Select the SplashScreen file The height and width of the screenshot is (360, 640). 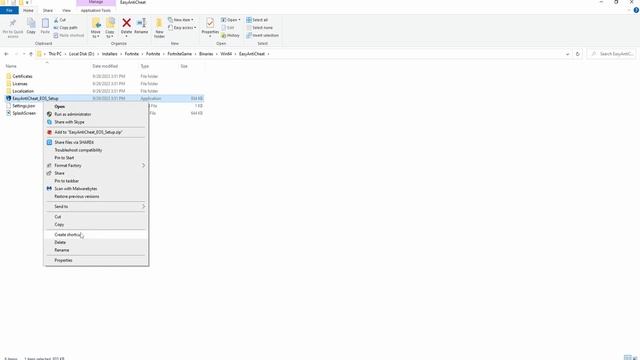tap(24, 113)
